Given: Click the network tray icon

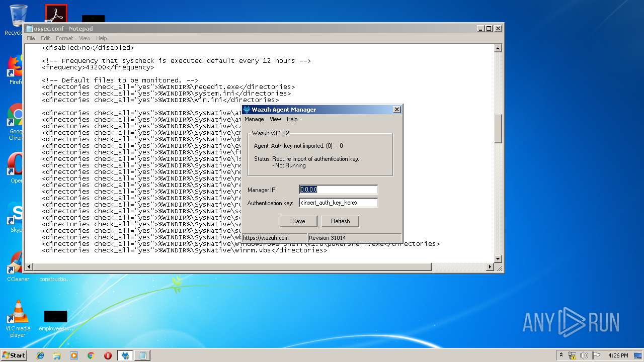Looking at the screenshot, I should pos(572,355).
